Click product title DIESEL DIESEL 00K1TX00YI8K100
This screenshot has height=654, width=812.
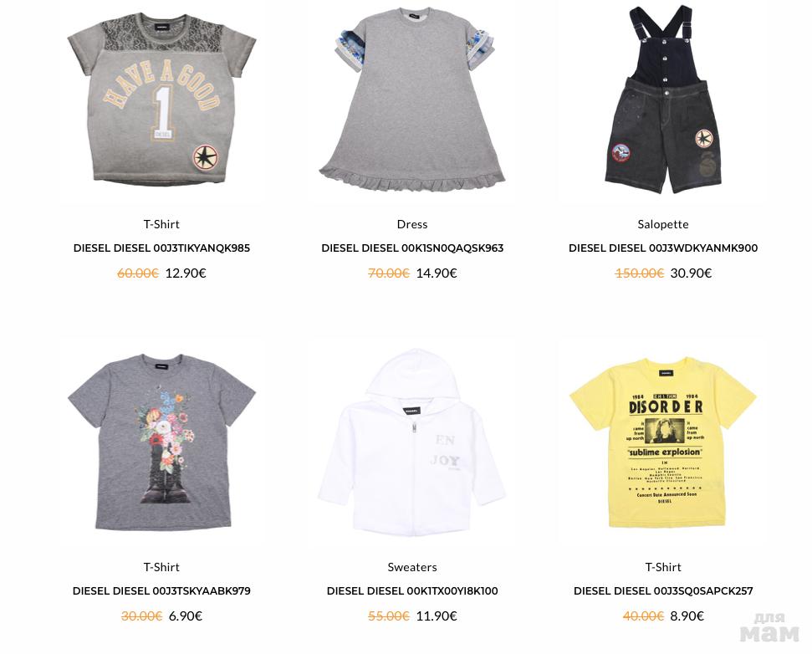click(412, 590)
